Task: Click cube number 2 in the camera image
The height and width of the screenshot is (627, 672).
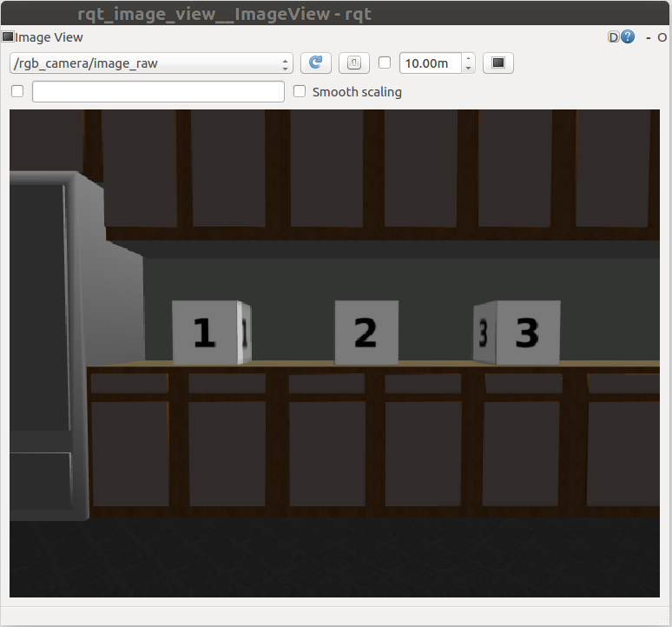Action: [x=366, y=333]
